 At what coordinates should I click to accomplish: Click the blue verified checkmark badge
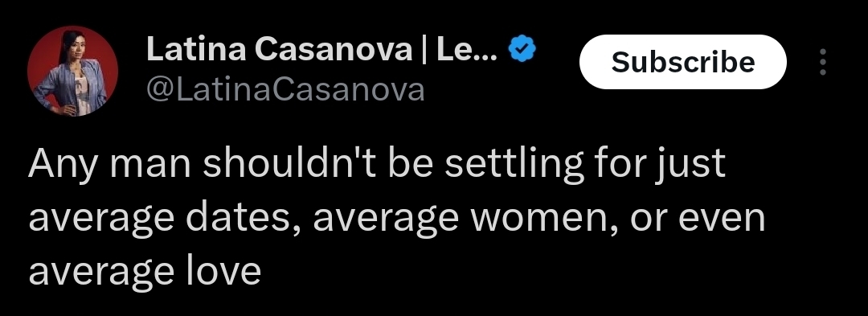coord(522,49)
